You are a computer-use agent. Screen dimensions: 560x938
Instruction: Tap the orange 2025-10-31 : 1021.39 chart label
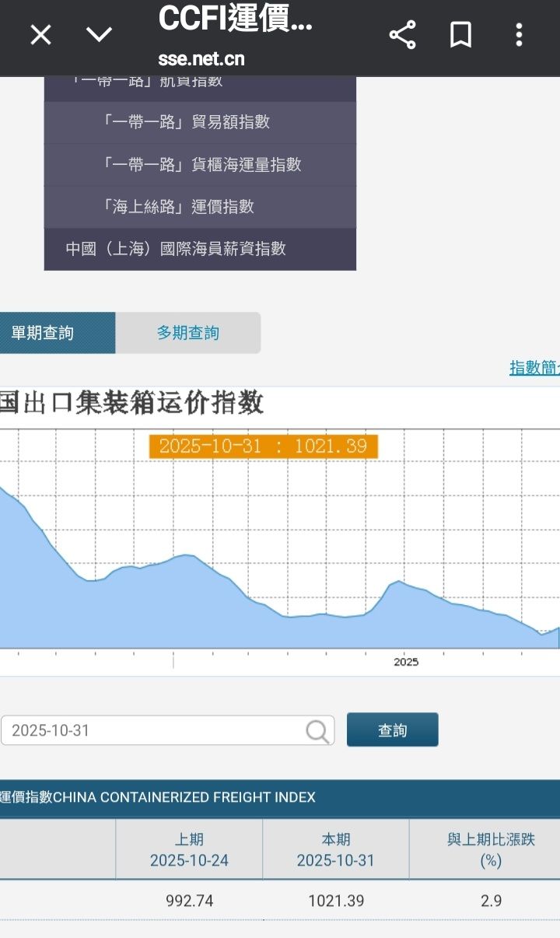coord(264,446)
